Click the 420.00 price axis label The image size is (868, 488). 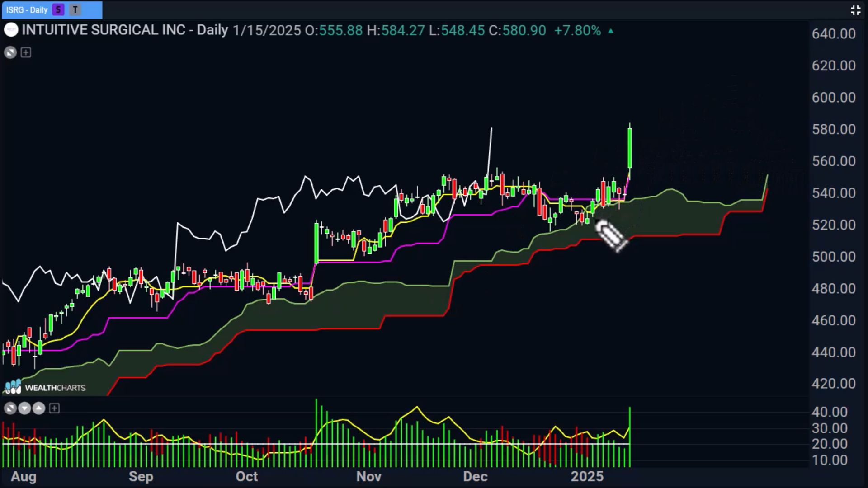[x=834, y=384]
